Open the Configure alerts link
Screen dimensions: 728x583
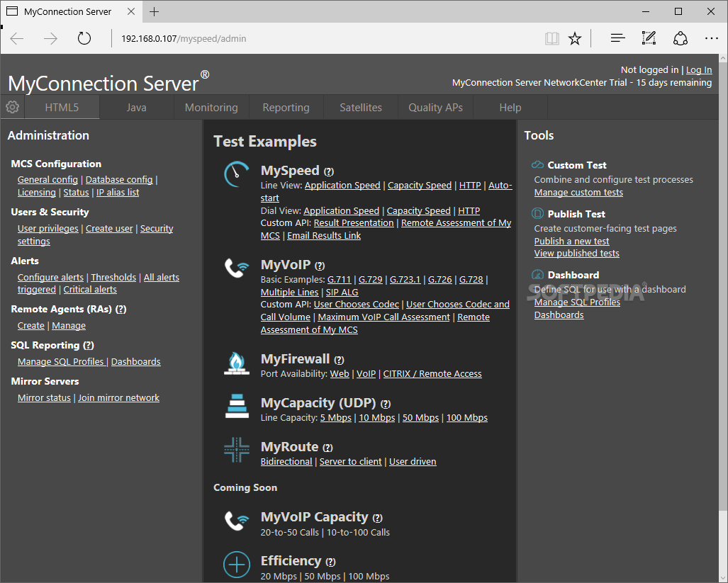click(x=50, y=277)
